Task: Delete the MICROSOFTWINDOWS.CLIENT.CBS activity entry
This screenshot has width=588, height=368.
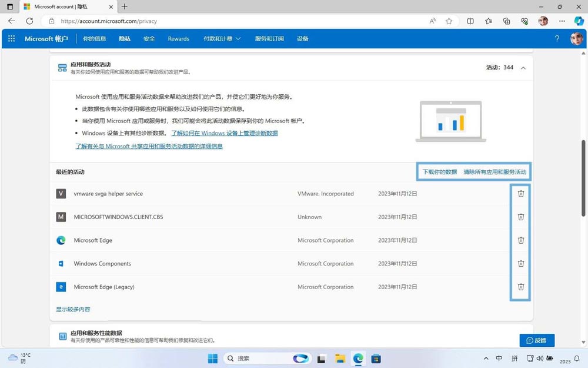Action: [x=520, y=217]
